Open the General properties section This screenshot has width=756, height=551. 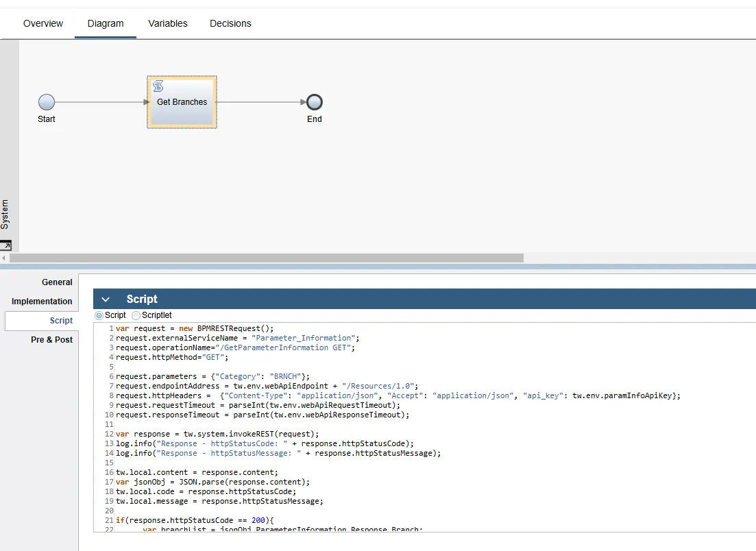57,282
